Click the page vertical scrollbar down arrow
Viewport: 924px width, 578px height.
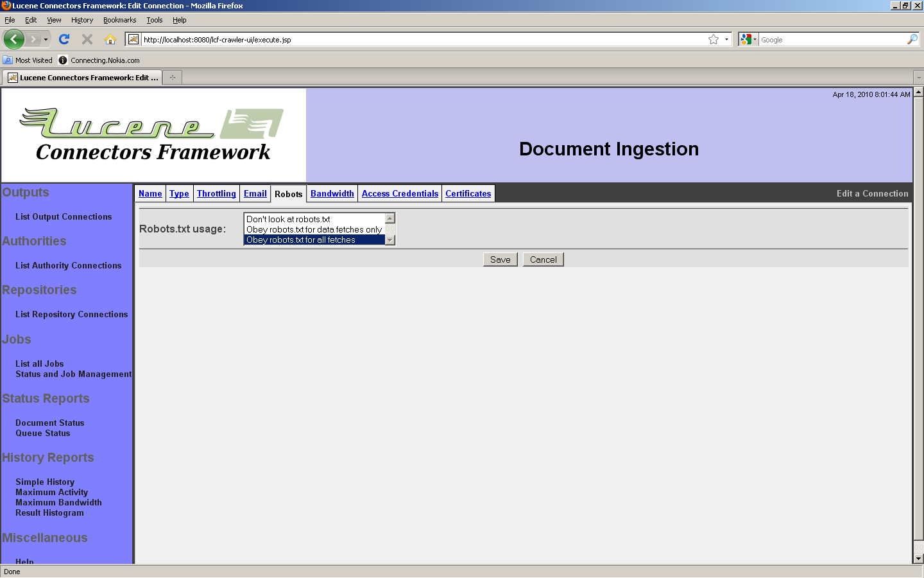(x=918, y=559)
